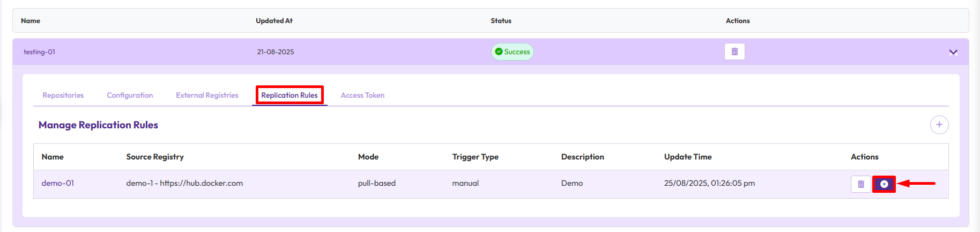The height and width of the screenshot is (232, 980).
Task: Open the Configuration tab
Action: tap(130, 95)
